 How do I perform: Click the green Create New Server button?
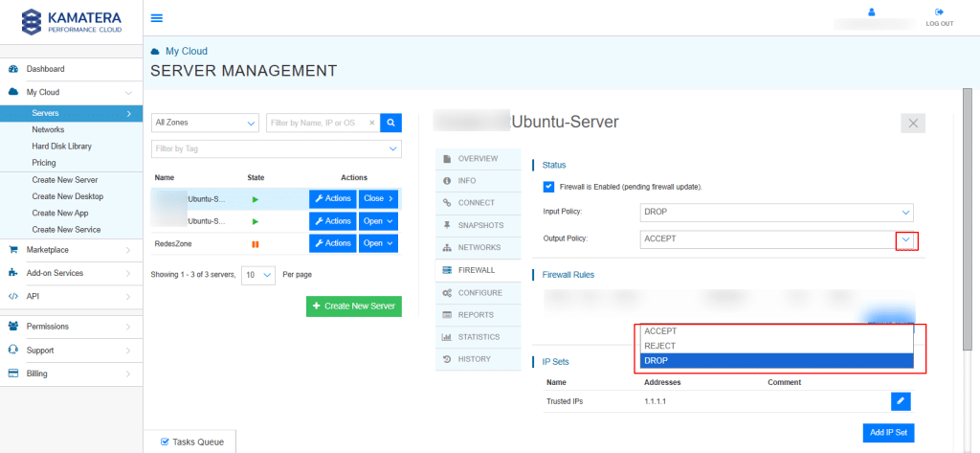[x=354, y=306]
